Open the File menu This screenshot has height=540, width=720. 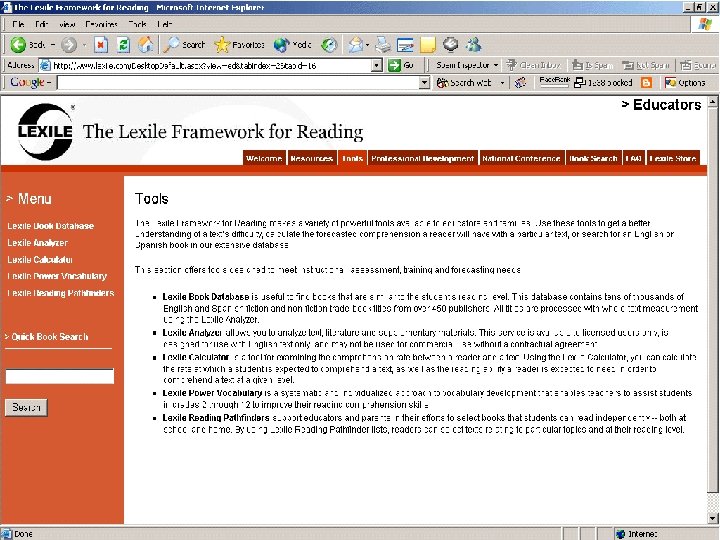click(x=18, y=24)
